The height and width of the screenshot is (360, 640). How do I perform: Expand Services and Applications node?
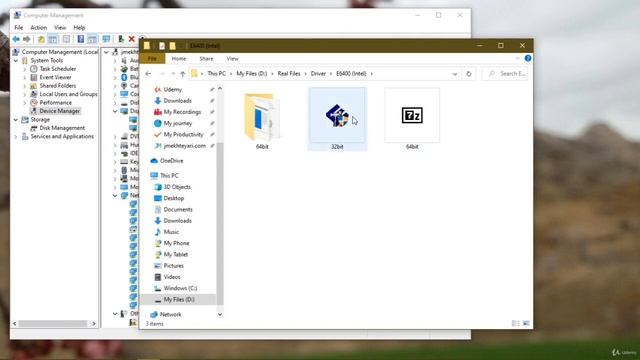16,136
